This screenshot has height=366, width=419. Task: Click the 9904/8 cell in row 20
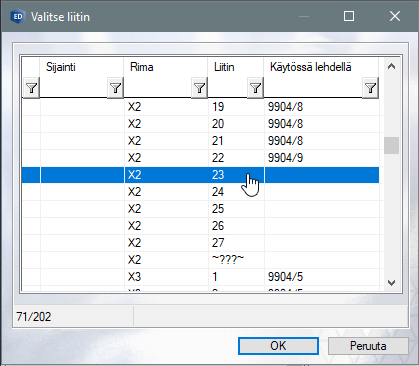click(322, 124)
